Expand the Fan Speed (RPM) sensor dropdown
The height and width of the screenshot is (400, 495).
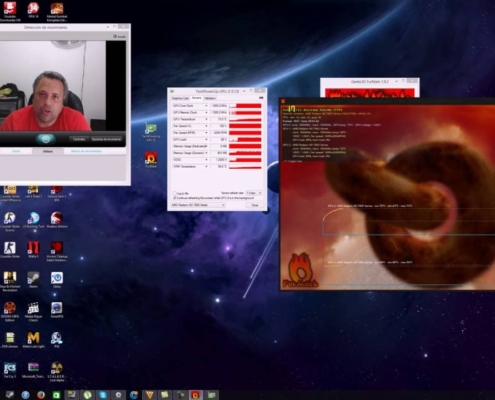pyautogui.click(x=206, y=133)
